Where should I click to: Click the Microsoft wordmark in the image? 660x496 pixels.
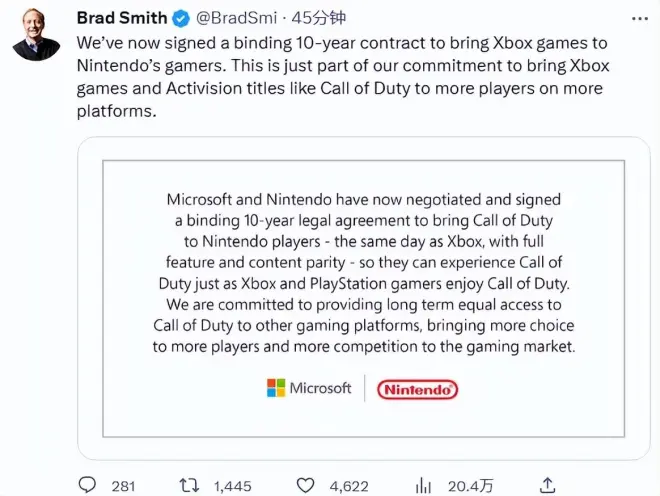point(320,388)
